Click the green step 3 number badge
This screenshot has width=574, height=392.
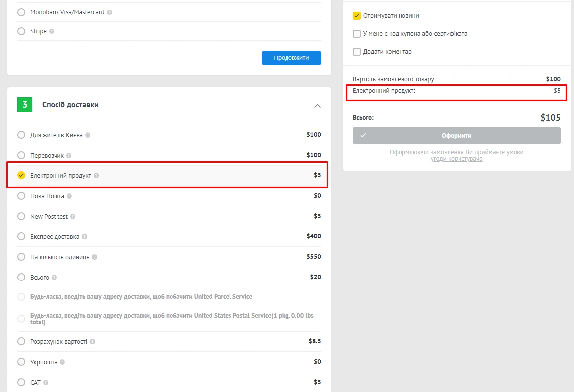point(25,105)
